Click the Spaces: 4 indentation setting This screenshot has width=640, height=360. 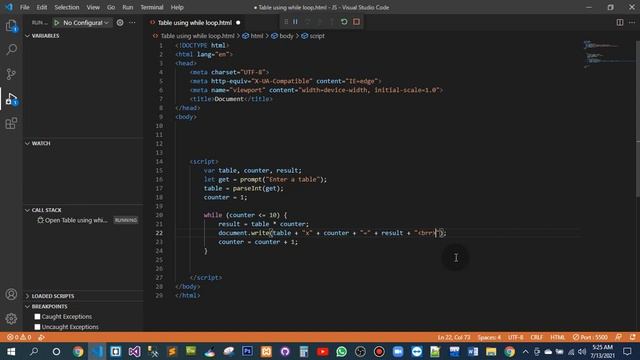pos(489,337)
